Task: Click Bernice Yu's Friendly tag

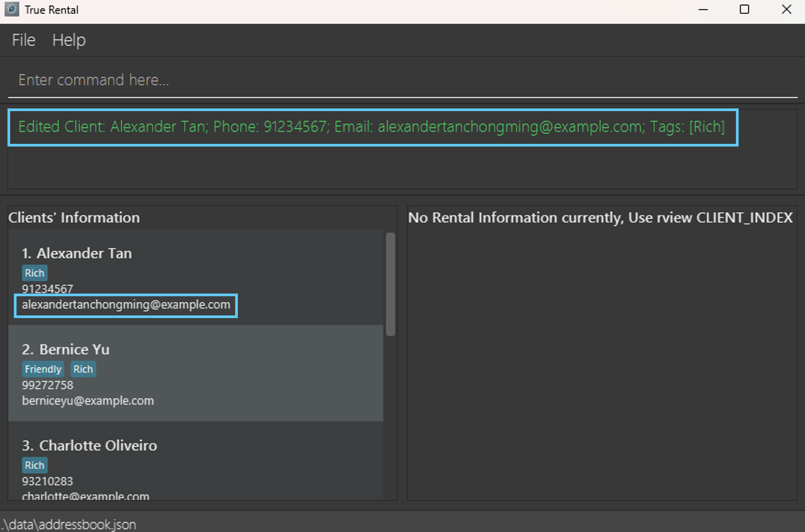Action: [x=43, y=369]
